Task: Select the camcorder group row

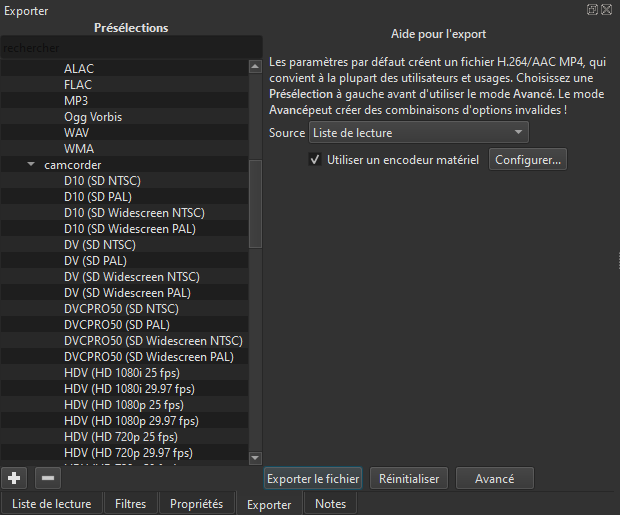Action: pos(125,165)
